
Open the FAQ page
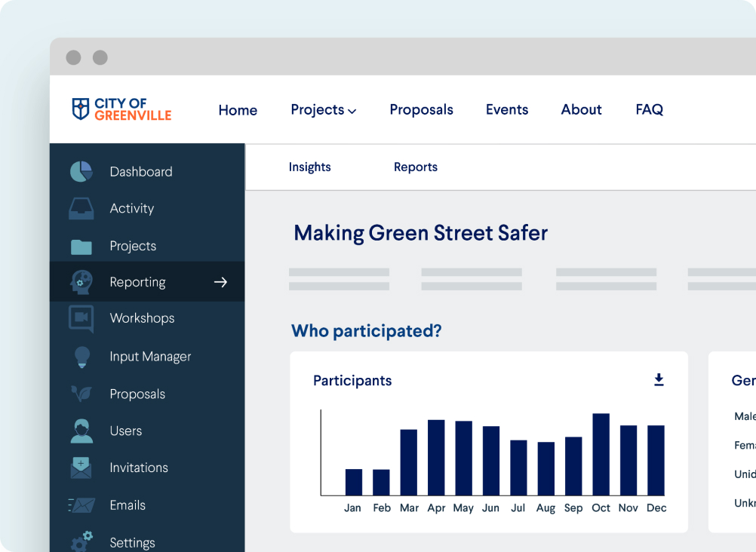tap(649, 110)
